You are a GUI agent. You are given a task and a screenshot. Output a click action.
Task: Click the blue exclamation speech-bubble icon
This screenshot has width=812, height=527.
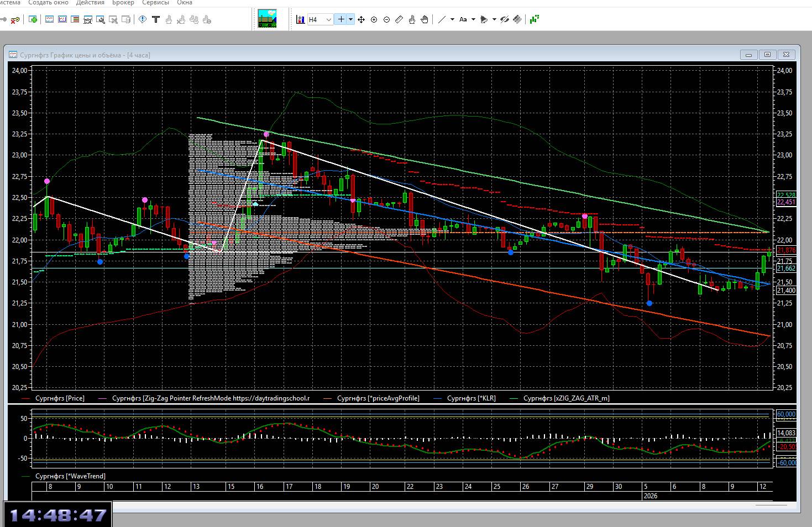coord(143,19)
